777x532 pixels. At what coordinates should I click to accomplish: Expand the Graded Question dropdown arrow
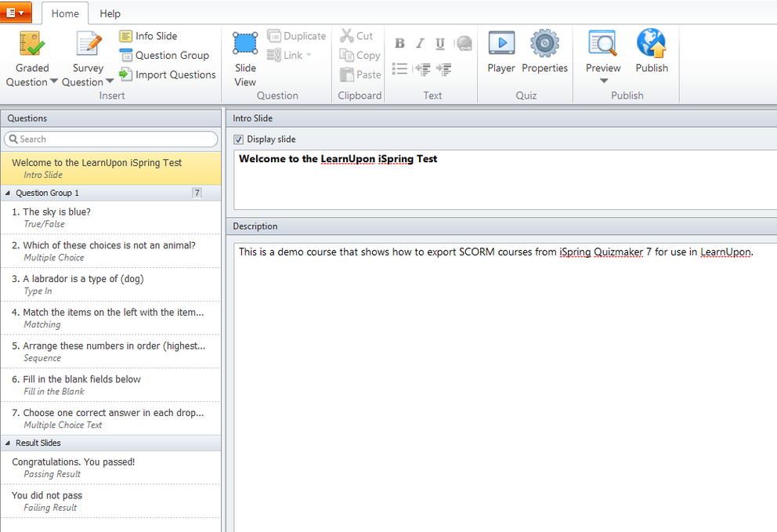[x=53, y=81]
